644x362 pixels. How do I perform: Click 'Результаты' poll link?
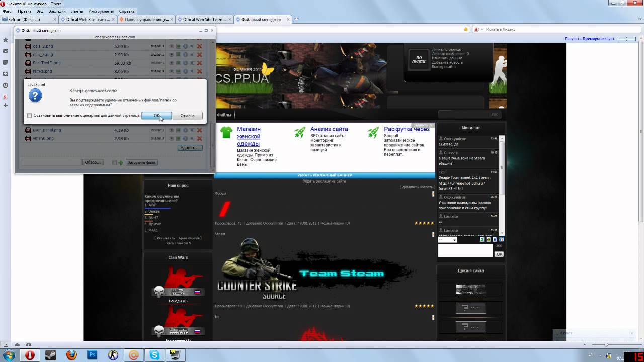point(166,238)
